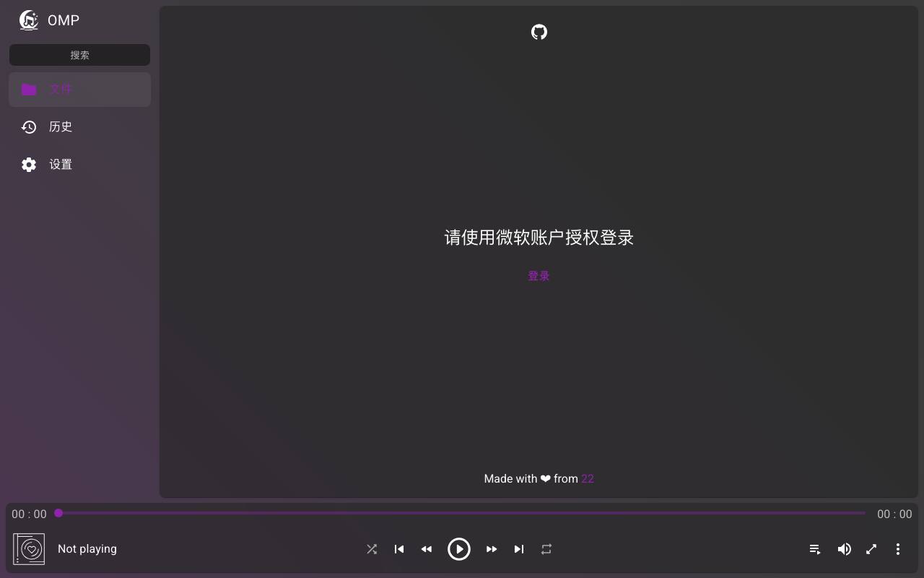The image size is (924, 578).
Task: Open the 文件 files section
Action: pos(79,90)
